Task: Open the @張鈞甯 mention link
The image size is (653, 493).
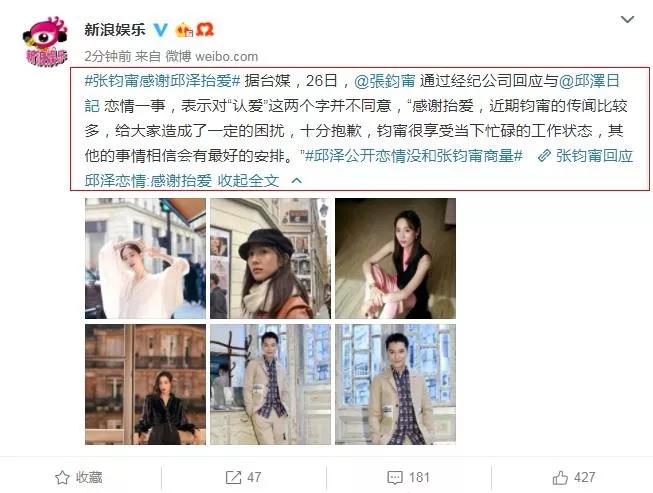Action: click(x=384, y=81)
